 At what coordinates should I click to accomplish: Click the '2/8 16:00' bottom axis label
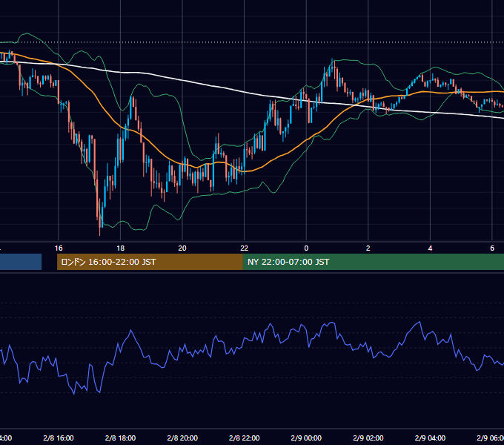click(59, 438)
